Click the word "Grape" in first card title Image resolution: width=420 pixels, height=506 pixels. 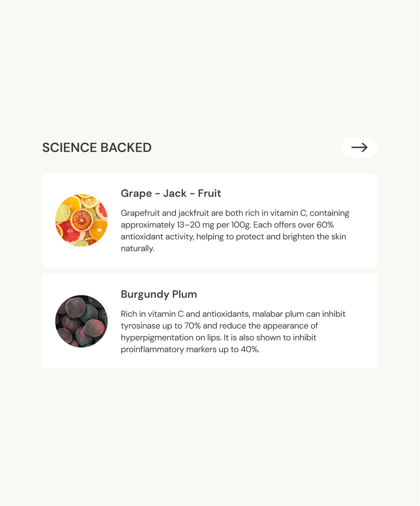tap(136, 194)
